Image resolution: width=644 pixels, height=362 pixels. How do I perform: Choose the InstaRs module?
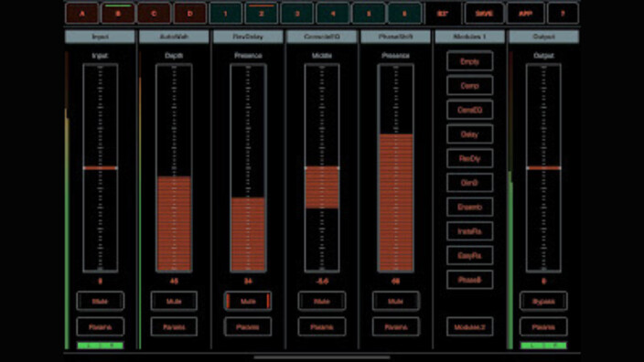tap(469, 231)
